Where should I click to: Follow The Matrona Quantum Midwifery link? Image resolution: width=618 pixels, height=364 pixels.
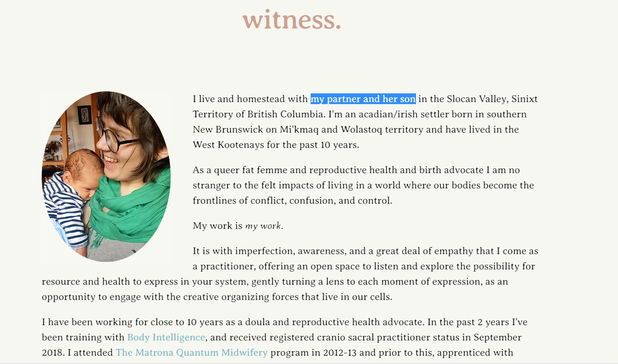pos(192,353)
